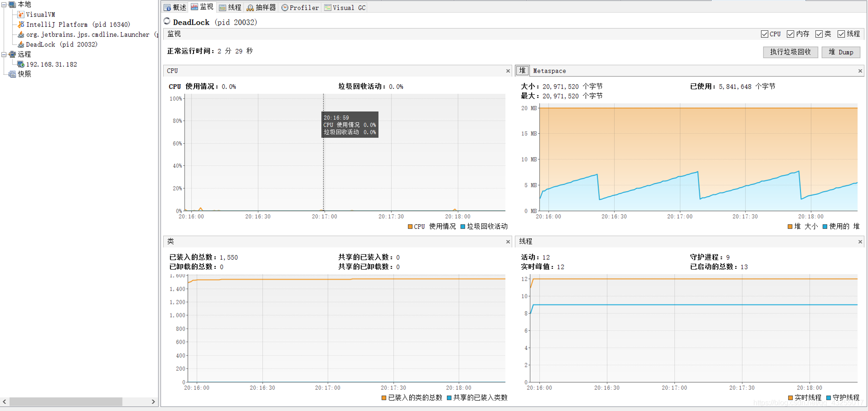
Task: Click the sidebar horizontal scrollbar thumb
Action: pos(66,402)
